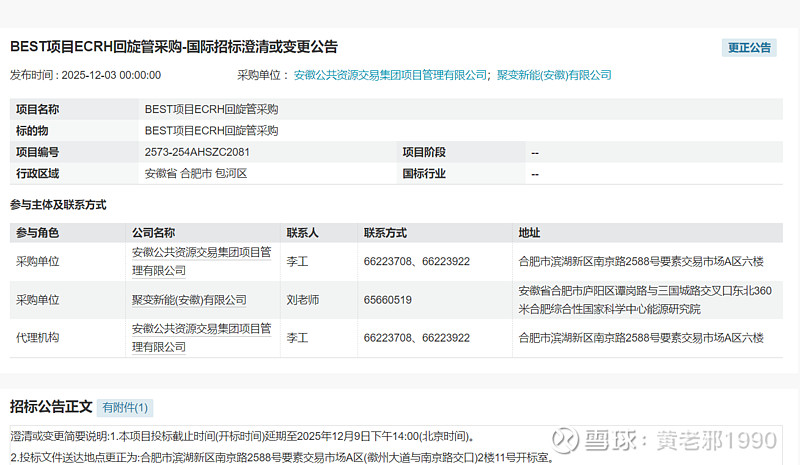Open 安徽公共资源交易集团项目管理有限公司 link in header

(x=390, y=75)
